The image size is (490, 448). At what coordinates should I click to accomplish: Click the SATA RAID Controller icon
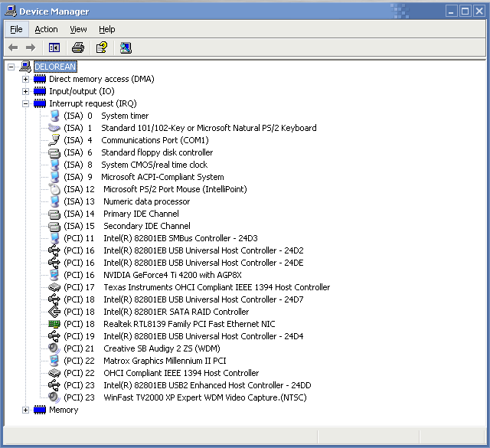(54, 312)
